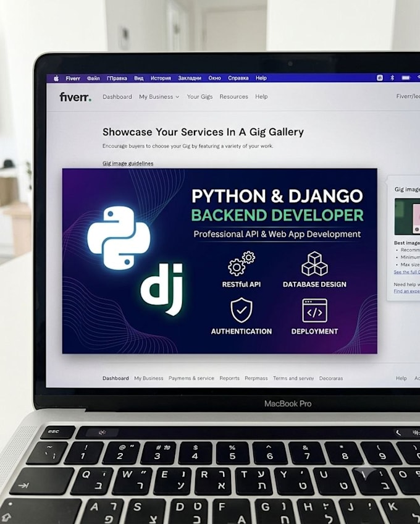Open the Вид menu
Viewport: 420px width, 524px height.
click(139, 78)
